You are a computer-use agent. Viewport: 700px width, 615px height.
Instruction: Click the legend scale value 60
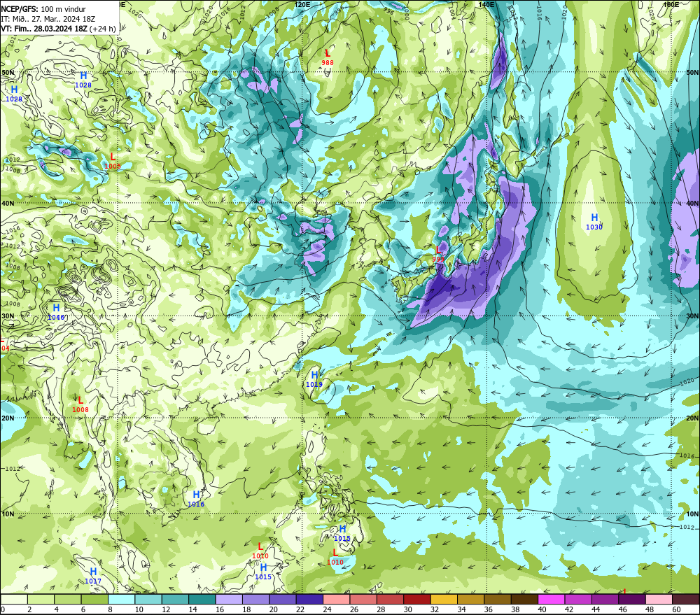(676, 609)
